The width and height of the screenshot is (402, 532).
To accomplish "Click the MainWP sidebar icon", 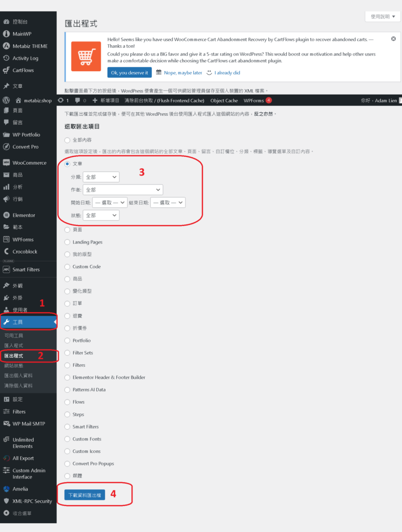I will point(6,34).
